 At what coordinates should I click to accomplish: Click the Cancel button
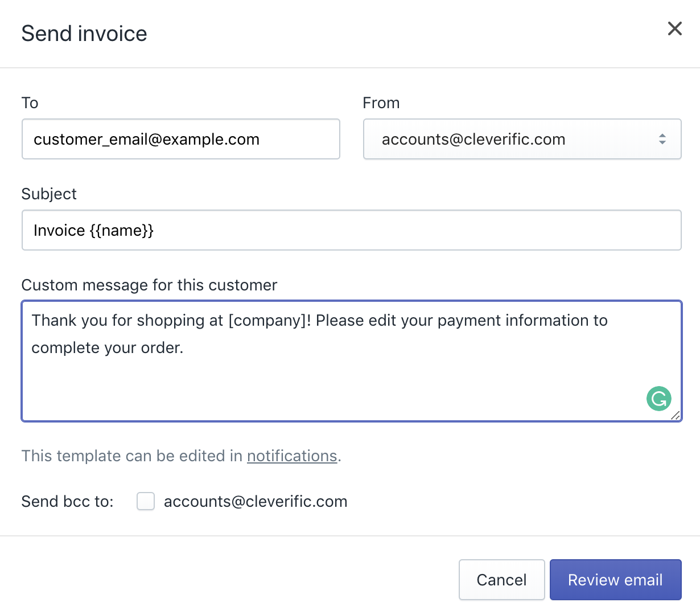pos(501,580)
